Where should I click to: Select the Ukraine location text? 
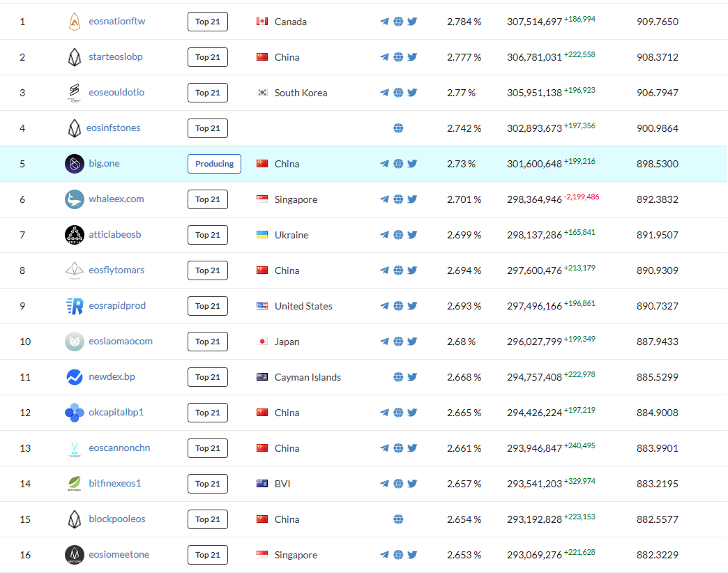[x=291, y=235]
